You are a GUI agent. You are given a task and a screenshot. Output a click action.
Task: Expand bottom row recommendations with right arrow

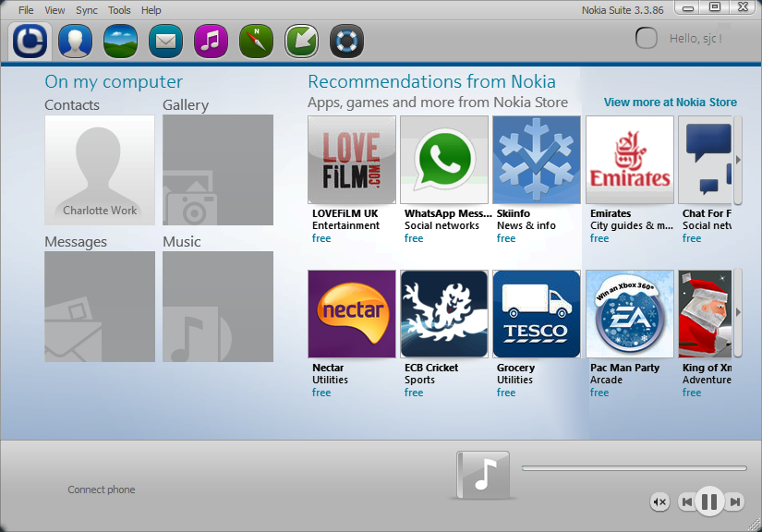(x=738, y=312)
